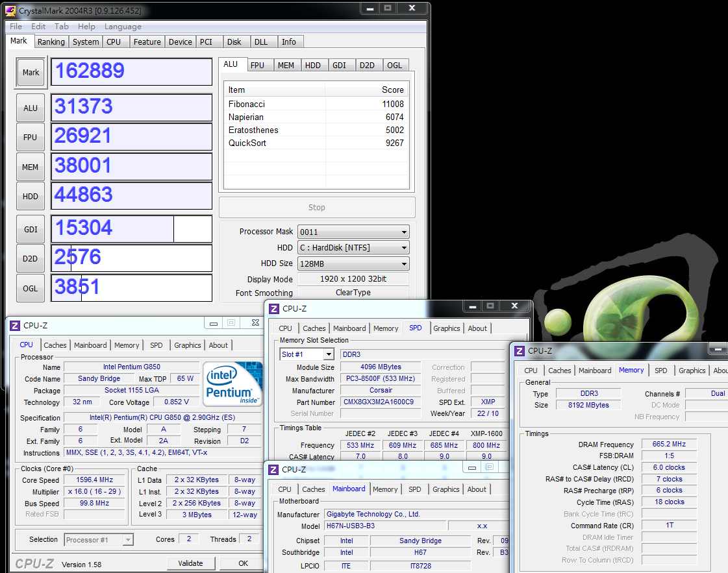Open the Language menu in CrystalMark
The height and width of the screenshot is (573, 728).
click(x=123, y=27)
